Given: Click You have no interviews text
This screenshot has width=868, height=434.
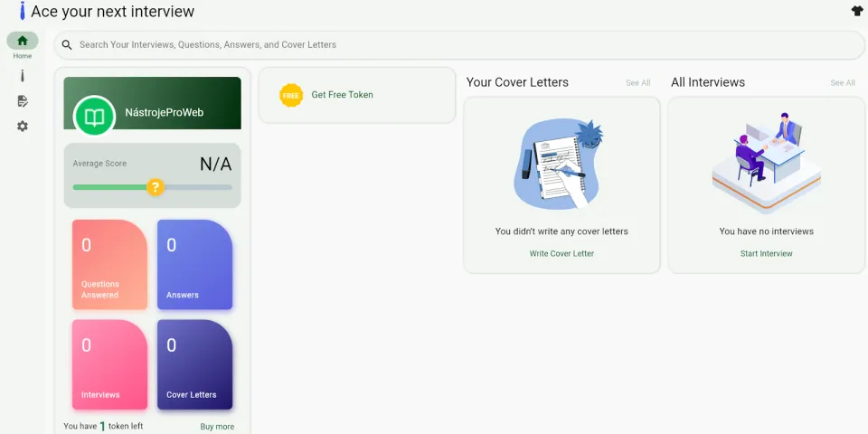Looking at the screenshot, I should click(x=766, y=231).
